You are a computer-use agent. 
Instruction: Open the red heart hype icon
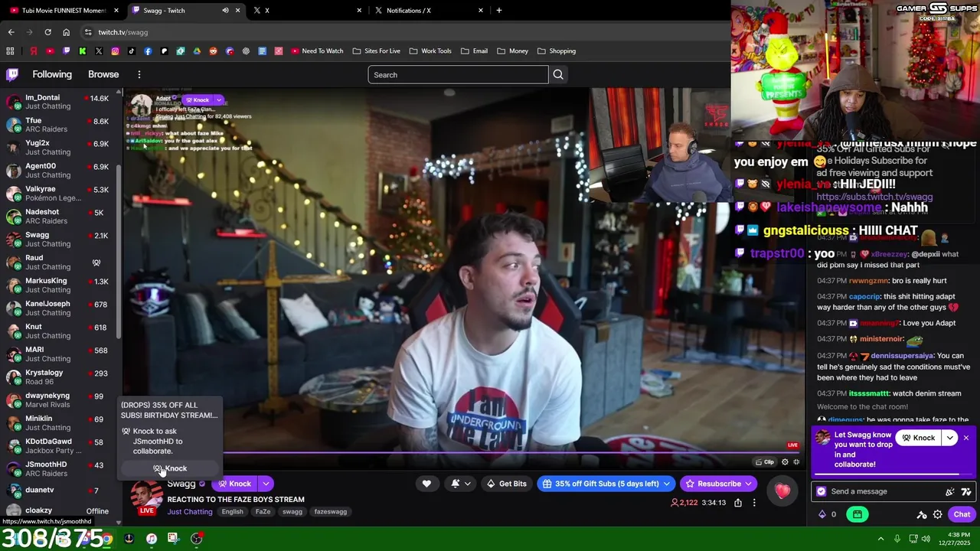click(782, 491)
